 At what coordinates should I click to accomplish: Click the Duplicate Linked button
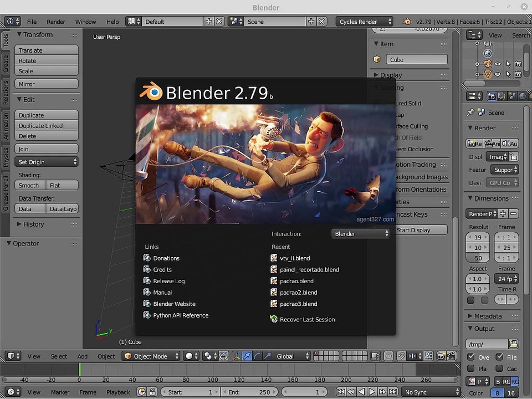(x=47, y=126)
